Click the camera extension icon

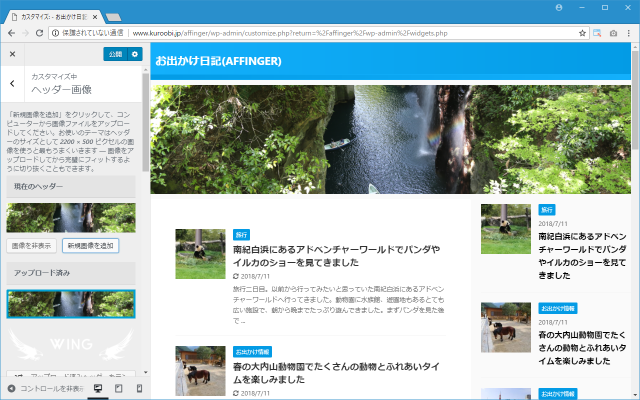[x=613, y=33]
